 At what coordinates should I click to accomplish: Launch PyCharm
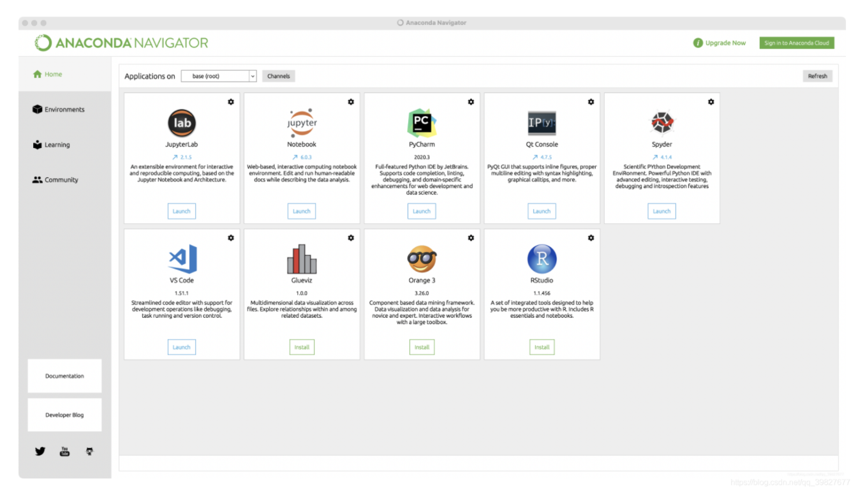pyautogui.click(x=422, y=211)
